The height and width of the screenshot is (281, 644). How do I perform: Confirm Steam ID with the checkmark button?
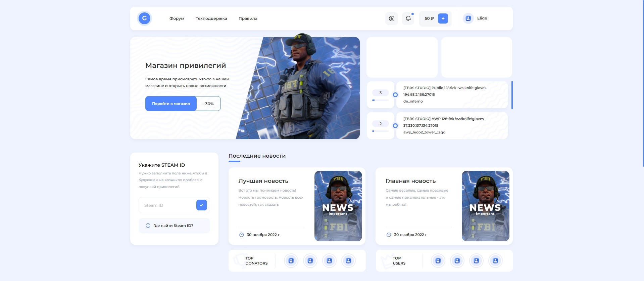[x=201, y=205]
